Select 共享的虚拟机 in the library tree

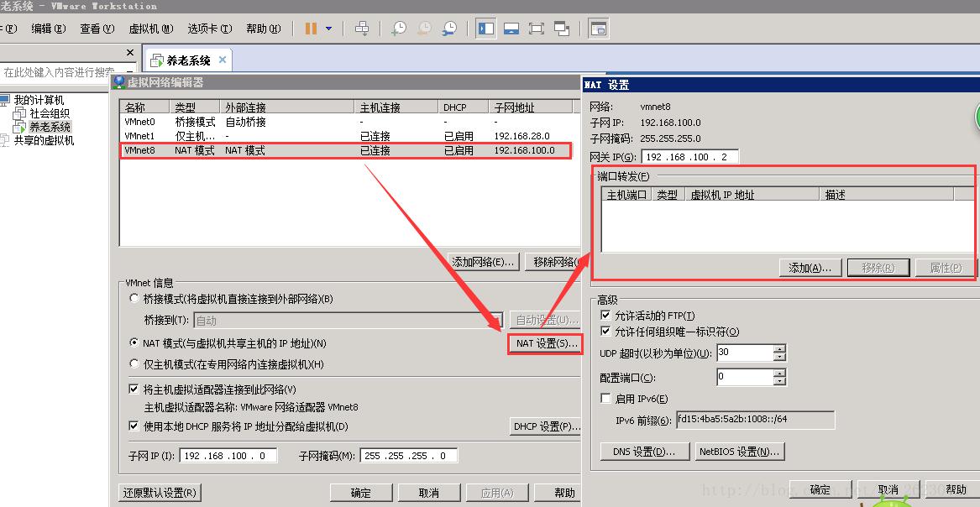pyautogui.click(x=44, y=140)
